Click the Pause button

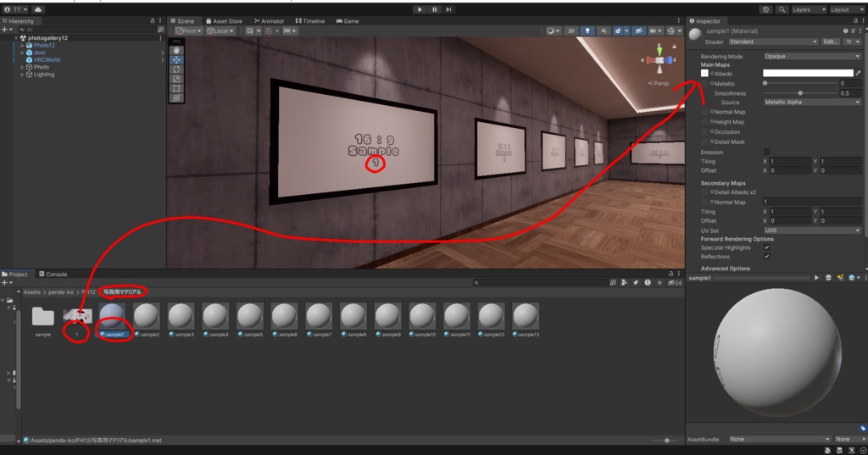pos(435,9)
